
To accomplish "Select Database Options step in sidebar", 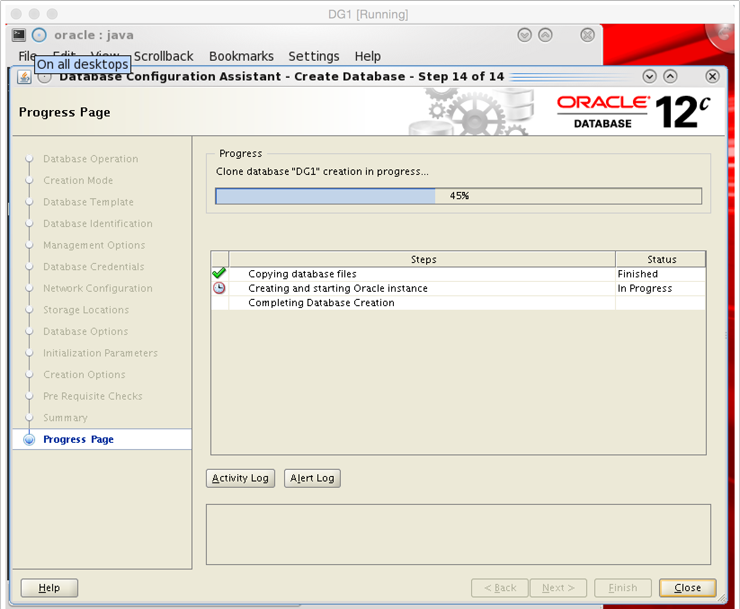I will pyautogui.click(x=85, y=331).
